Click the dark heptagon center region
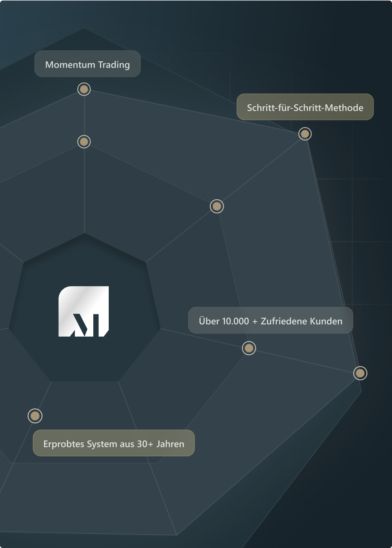 (83, 312)
